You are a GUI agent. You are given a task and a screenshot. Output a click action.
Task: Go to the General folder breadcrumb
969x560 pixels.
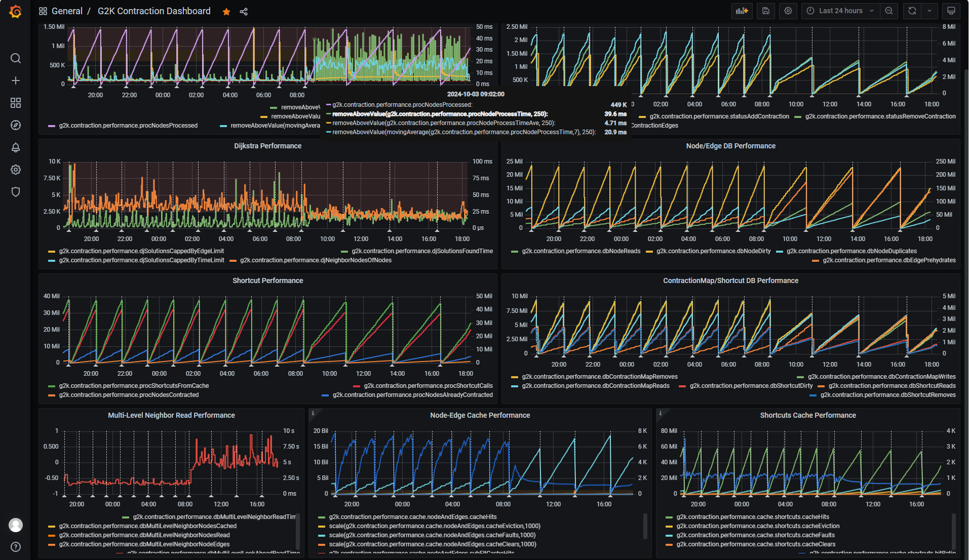[x=67, y=11]
